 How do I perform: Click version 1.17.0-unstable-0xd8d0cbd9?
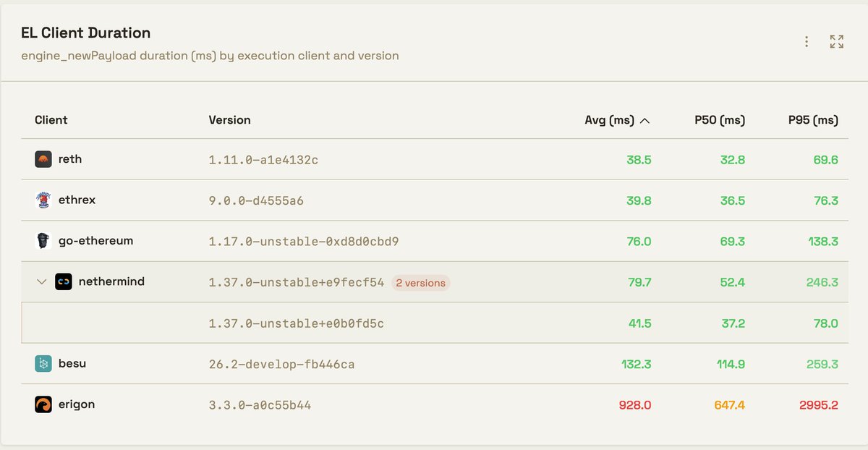[304, 241]
